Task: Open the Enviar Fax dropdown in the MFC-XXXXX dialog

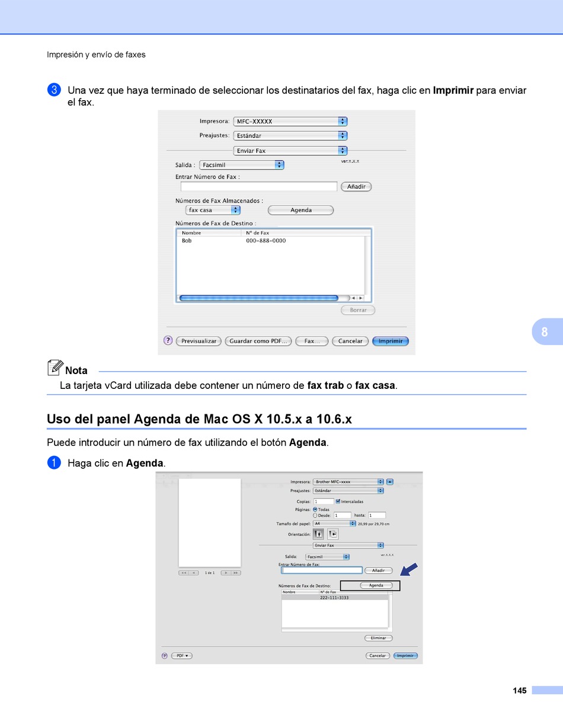Action: click(x=290, y=151)
